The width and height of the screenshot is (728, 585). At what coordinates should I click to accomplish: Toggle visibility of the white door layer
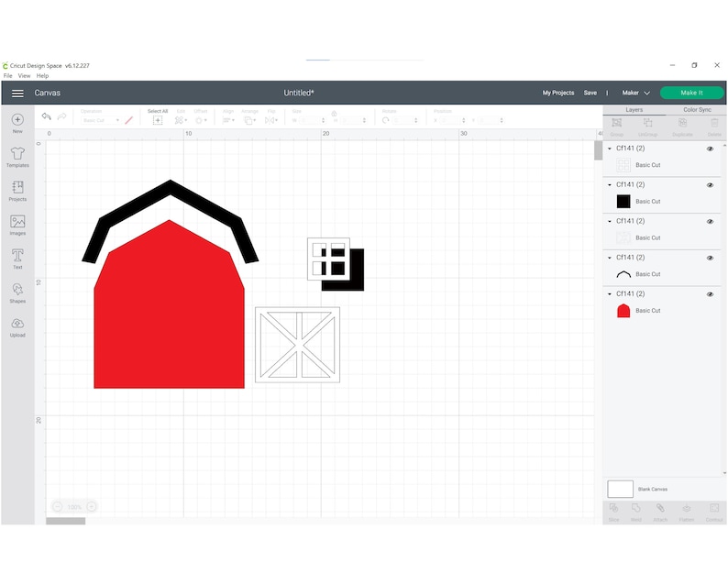click(x=710, y=222)
